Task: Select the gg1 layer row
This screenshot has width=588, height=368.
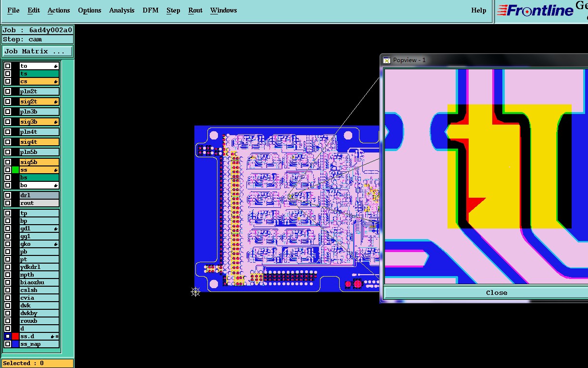Action: point(39,236)
